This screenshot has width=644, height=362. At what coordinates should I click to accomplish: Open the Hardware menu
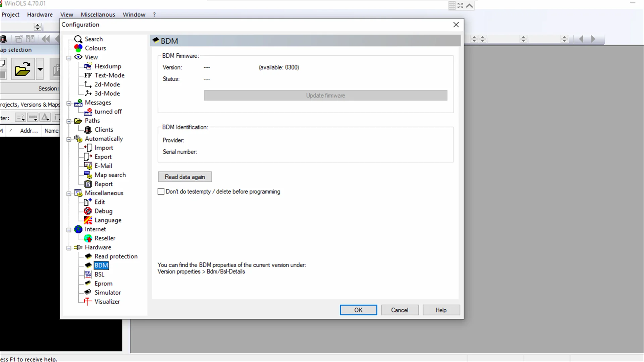(40, 14)
